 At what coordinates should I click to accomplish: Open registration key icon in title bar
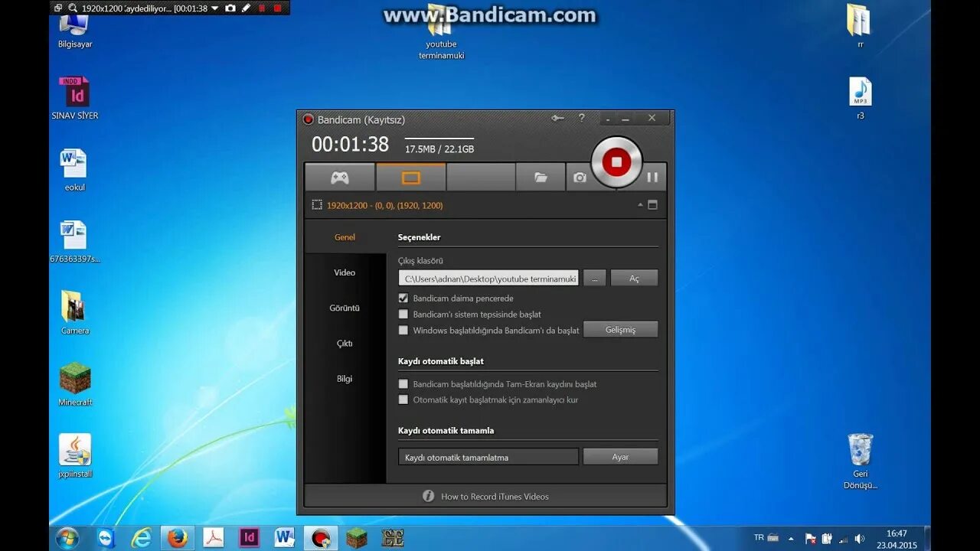[x=557, y=118]
